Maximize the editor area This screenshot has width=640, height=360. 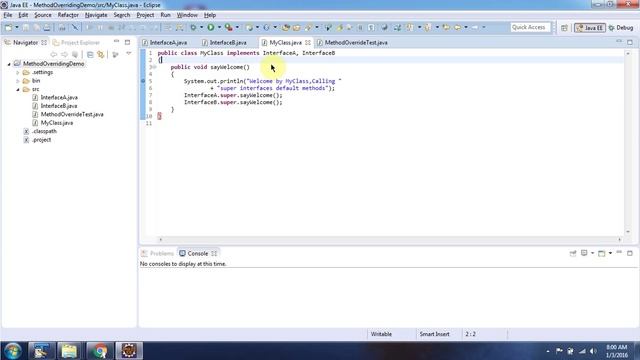[x=630, y=42]
